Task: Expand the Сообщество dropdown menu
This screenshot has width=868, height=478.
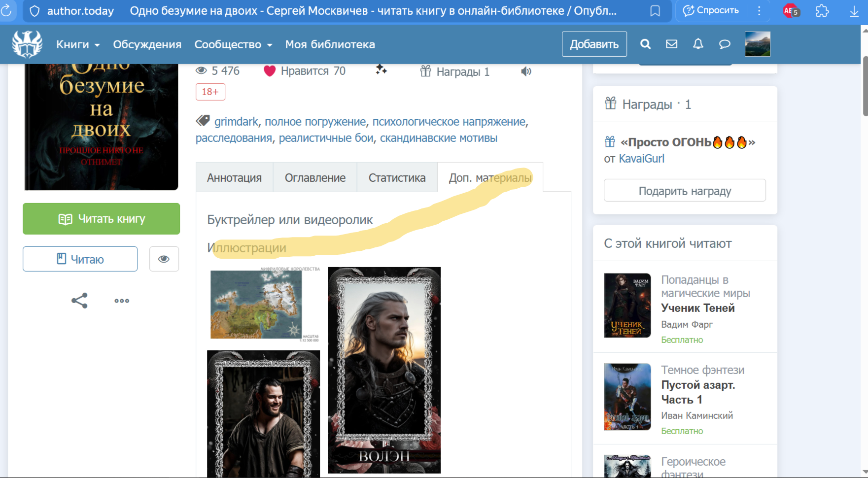Action: coord(233,44)
